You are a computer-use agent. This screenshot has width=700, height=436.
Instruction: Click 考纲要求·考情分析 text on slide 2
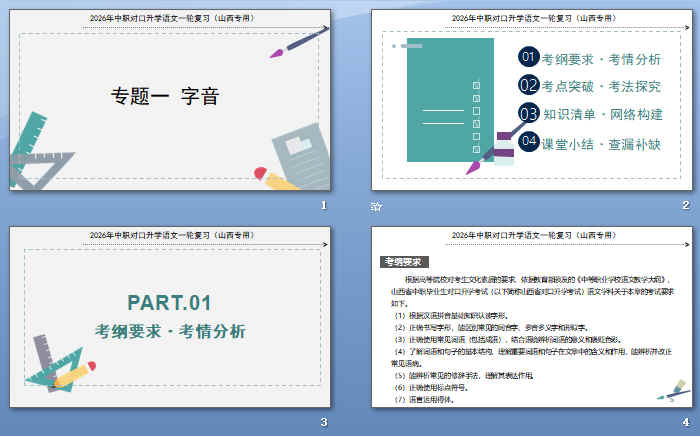coord(601,59)
